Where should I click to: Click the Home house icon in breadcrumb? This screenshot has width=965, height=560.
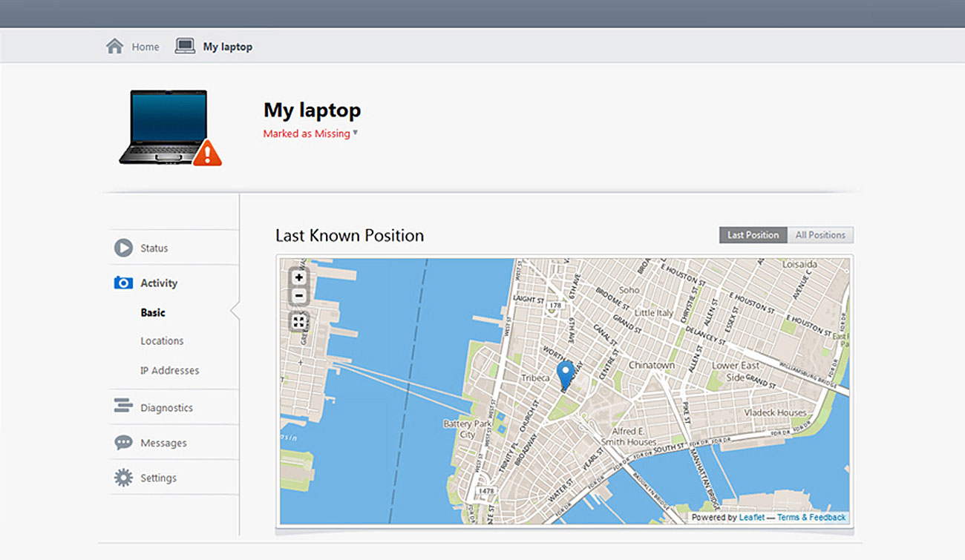(x=114, y=47)
